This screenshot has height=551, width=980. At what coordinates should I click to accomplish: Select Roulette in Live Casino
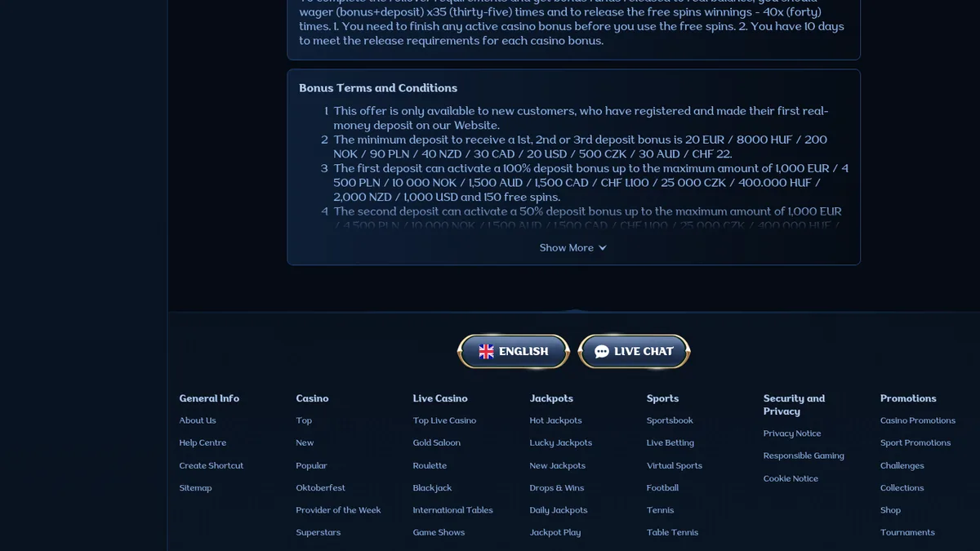430,465
